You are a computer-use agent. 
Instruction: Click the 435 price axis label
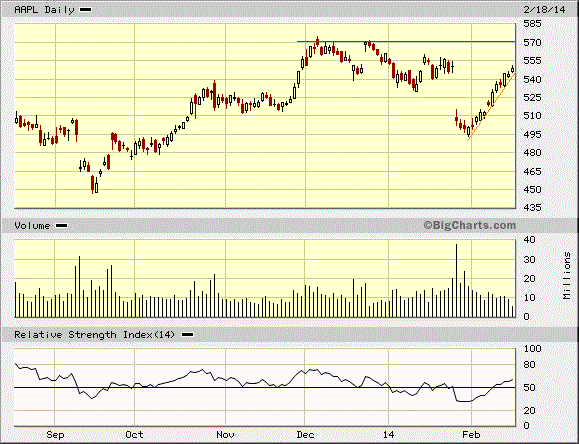click(532, 208)
